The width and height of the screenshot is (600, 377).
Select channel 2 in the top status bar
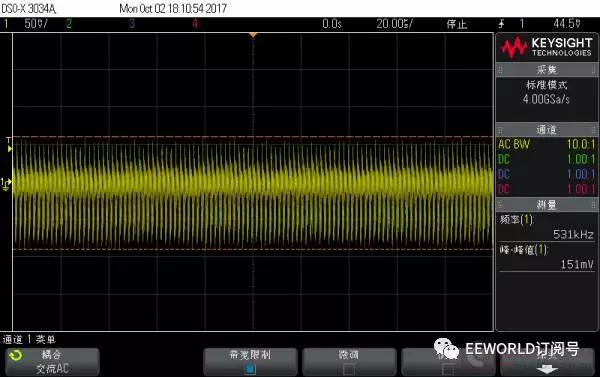(69, 24)
